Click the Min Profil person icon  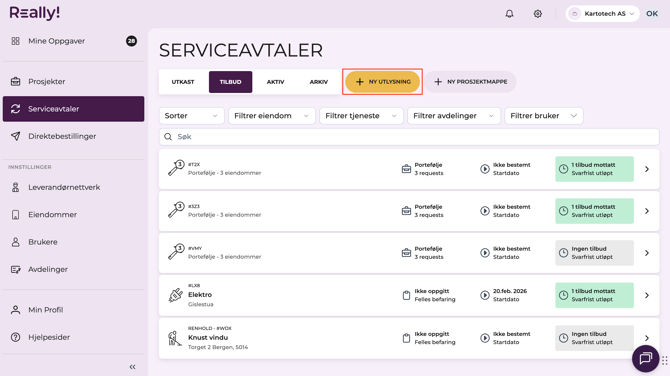click(15, 309)
